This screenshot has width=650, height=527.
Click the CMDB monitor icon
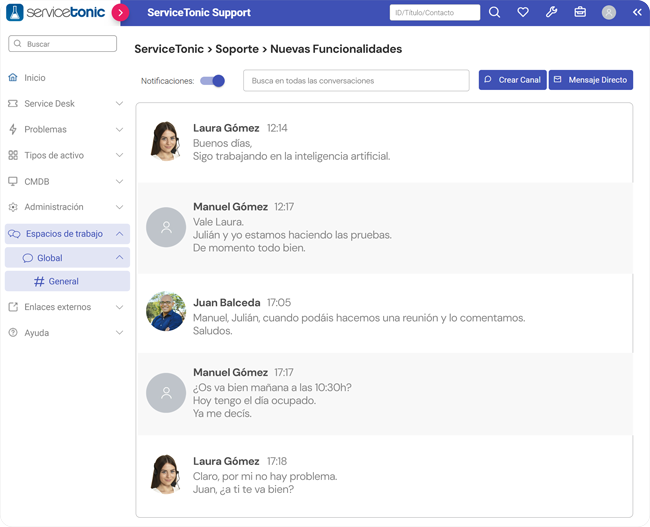point(13,181)
